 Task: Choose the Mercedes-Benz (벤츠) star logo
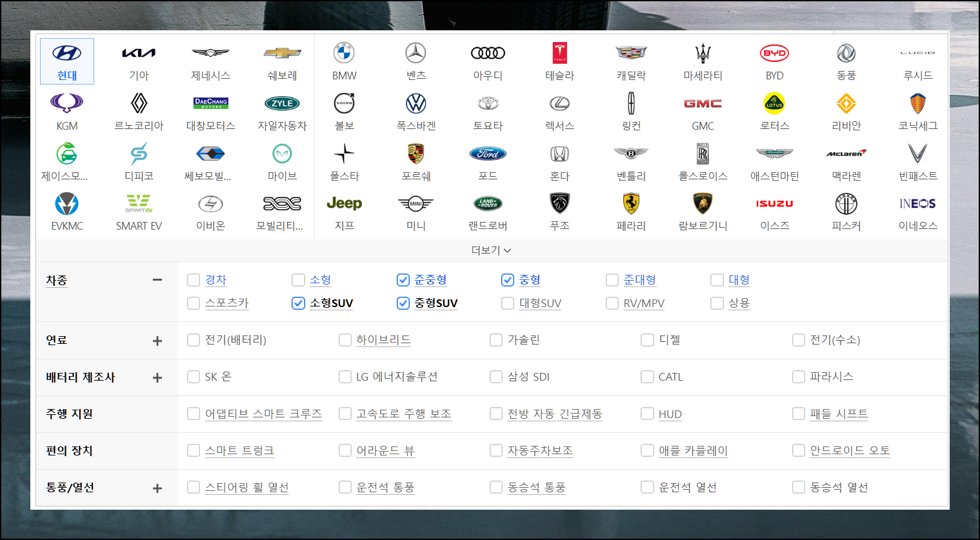coord(416,53)
